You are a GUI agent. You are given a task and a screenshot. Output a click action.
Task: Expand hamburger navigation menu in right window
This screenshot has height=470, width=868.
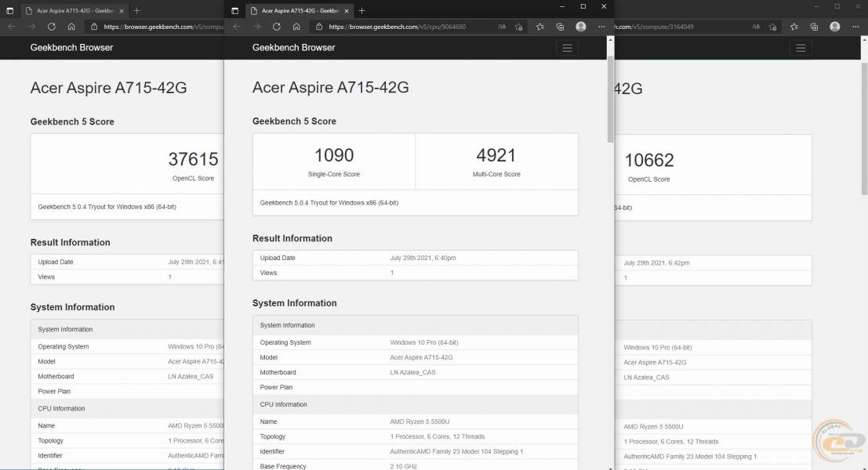click(x=801, y=48)
